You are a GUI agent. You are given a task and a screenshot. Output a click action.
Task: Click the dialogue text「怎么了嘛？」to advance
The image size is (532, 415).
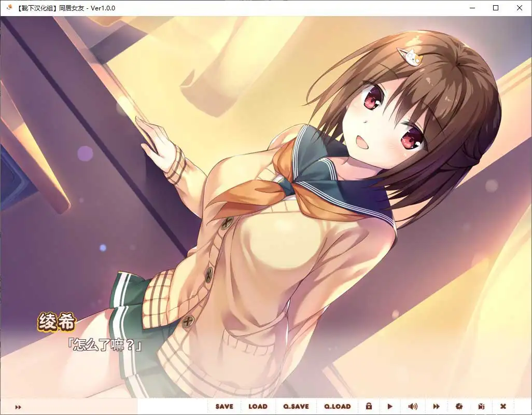coord(105,344)
